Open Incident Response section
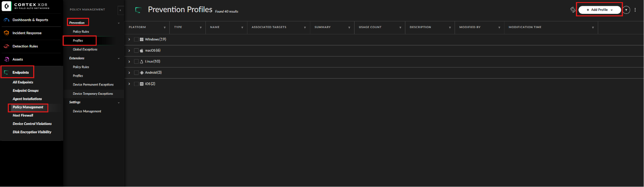 pos(27,33)
